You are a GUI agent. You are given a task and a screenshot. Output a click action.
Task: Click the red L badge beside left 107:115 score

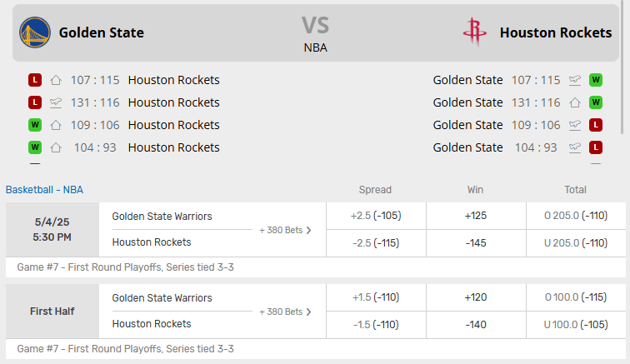point(35,80)
